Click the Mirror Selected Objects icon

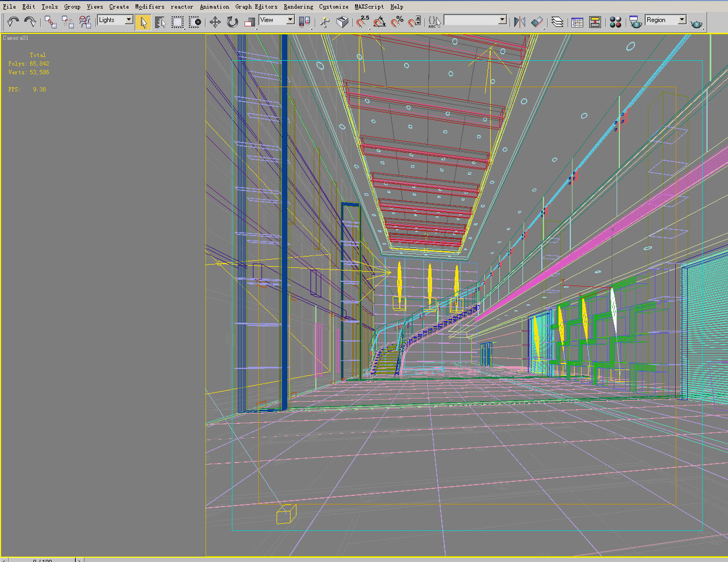pos(519,22)
